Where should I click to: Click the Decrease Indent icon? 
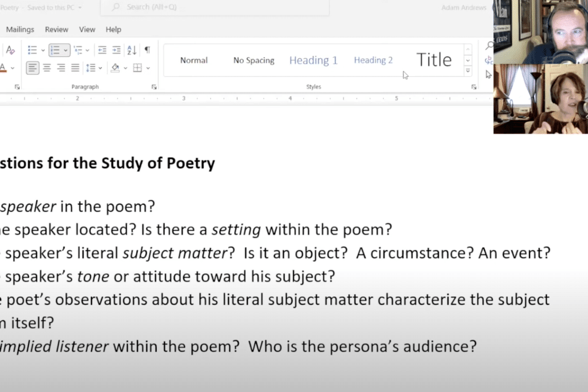click(102, 50)
